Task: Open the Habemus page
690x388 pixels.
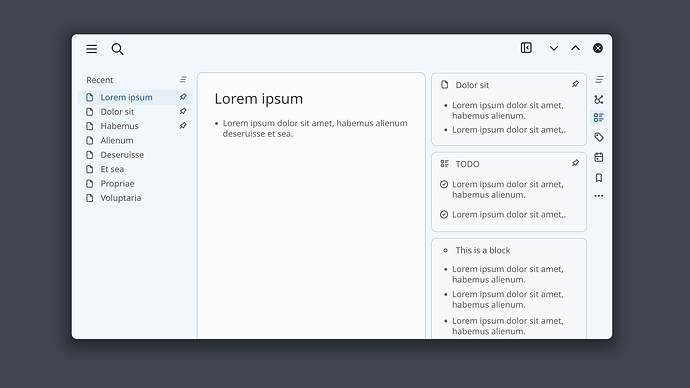Action: click(x=136, y=126)
